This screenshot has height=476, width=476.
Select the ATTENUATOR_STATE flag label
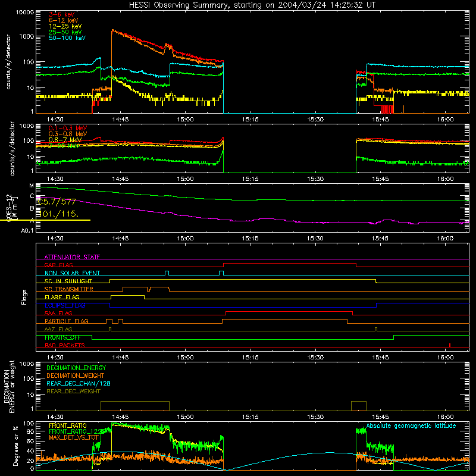(72, 257)
